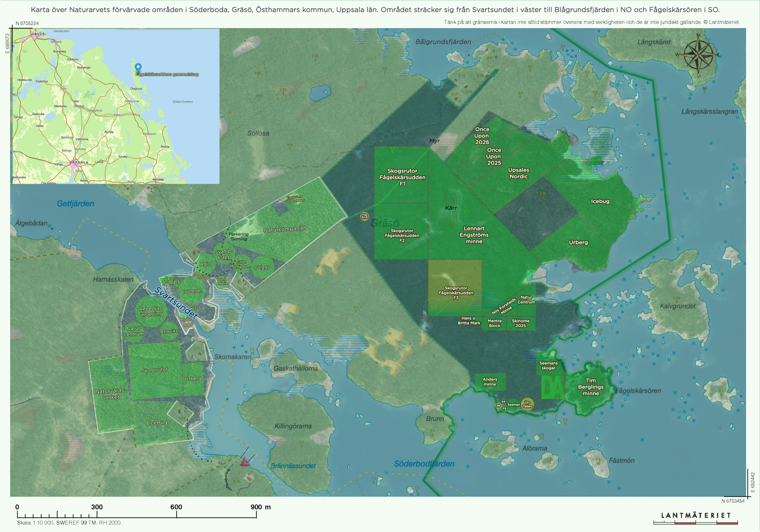Click the large DA letters block
This screenshot has width=760, height=532.
point(552,387)
